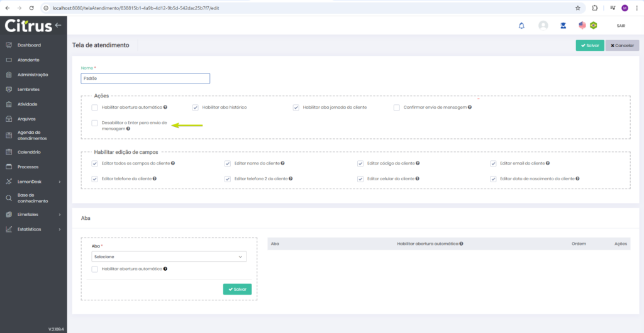Click into the Nome text field
The image size is (644, 333).
click(x=145, y=79)
